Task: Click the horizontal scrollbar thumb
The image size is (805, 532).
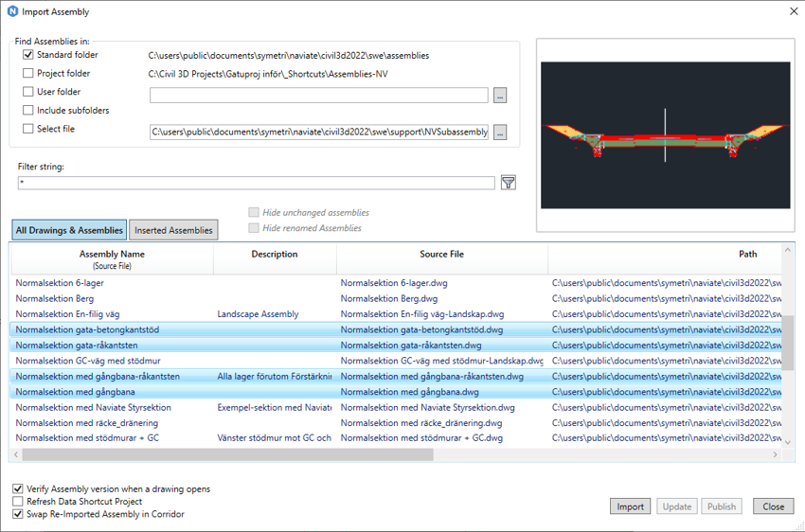Action: (x=228, y=454)
